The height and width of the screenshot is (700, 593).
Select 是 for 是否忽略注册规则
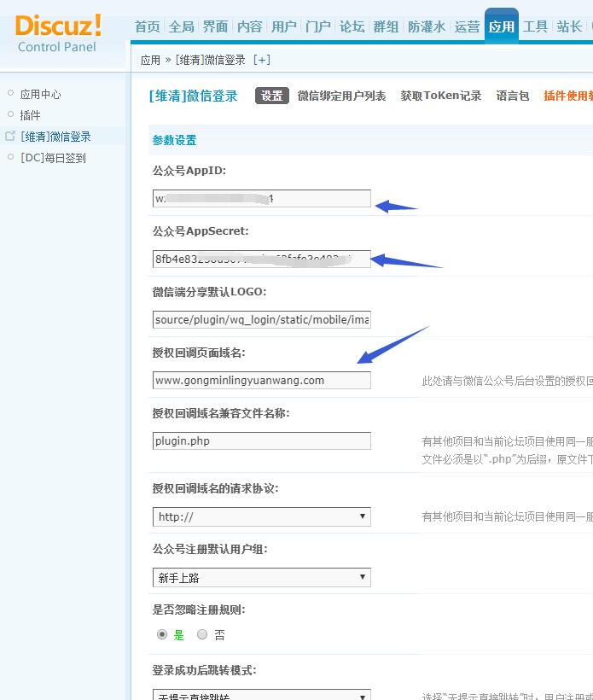pyautogui.click(x=162, y=634)
